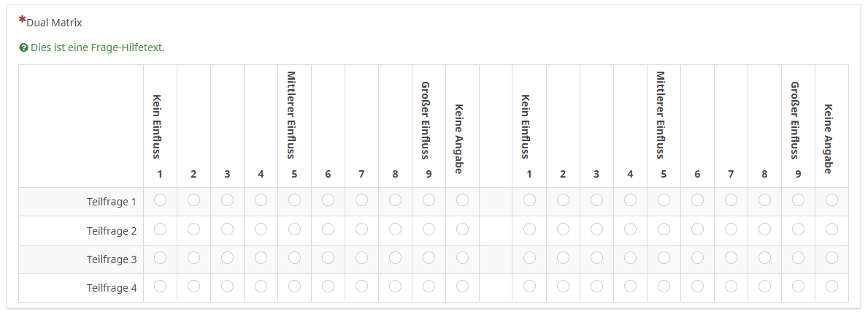Select 1 for Teilfrage 1 in left scale
868x315 pixels.
click(x=160, y=200)
